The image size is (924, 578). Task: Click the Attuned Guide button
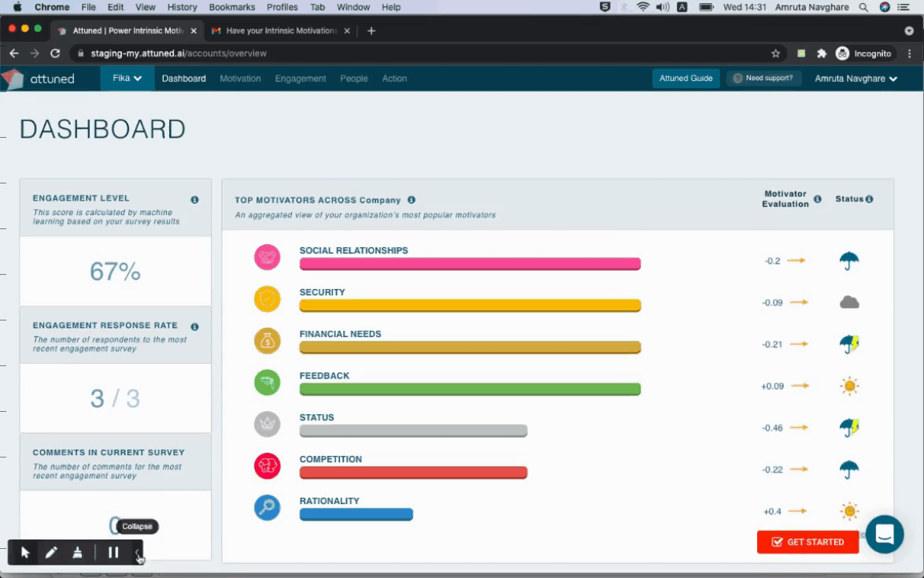point(686,79)
